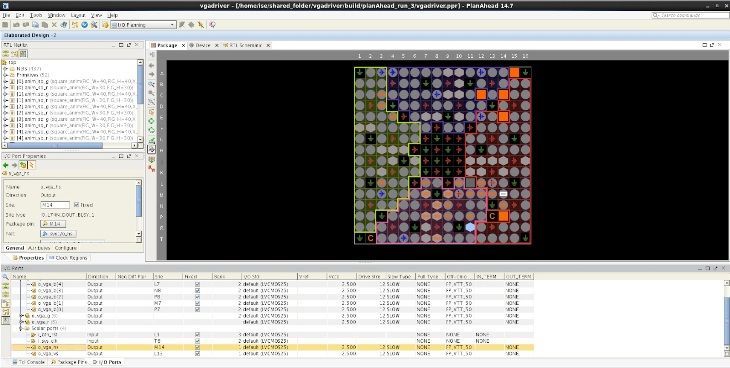
Task: Click the green back arrow in Port Properties
Action: pos(6,165)
